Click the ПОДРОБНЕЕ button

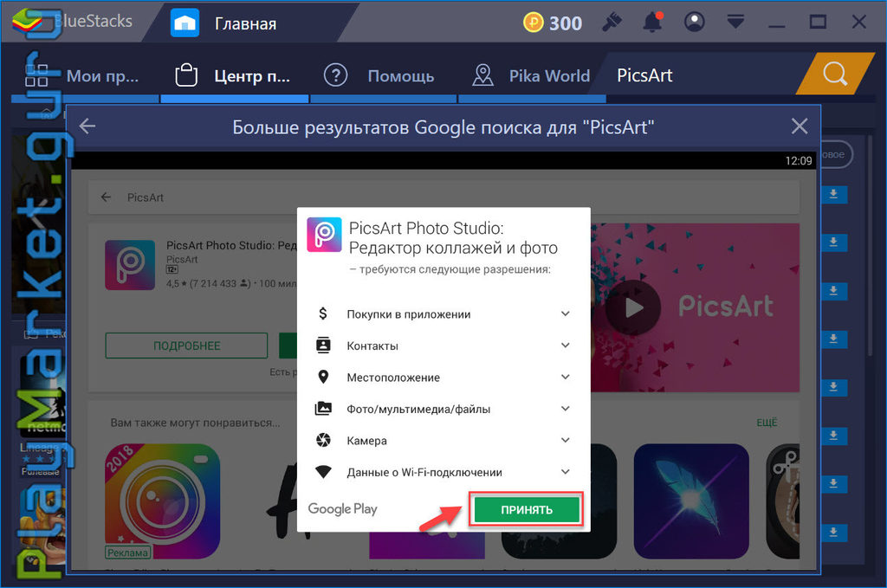click(x=187, y=346)
